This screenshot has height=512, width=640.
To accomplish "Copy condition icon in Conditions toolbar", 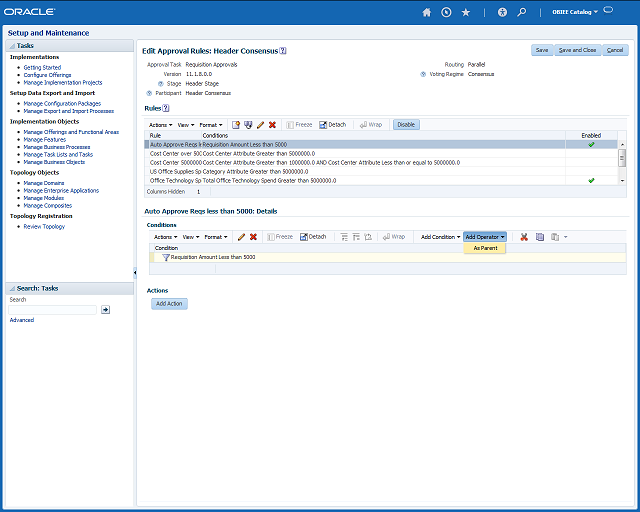I will click(540, 237).
